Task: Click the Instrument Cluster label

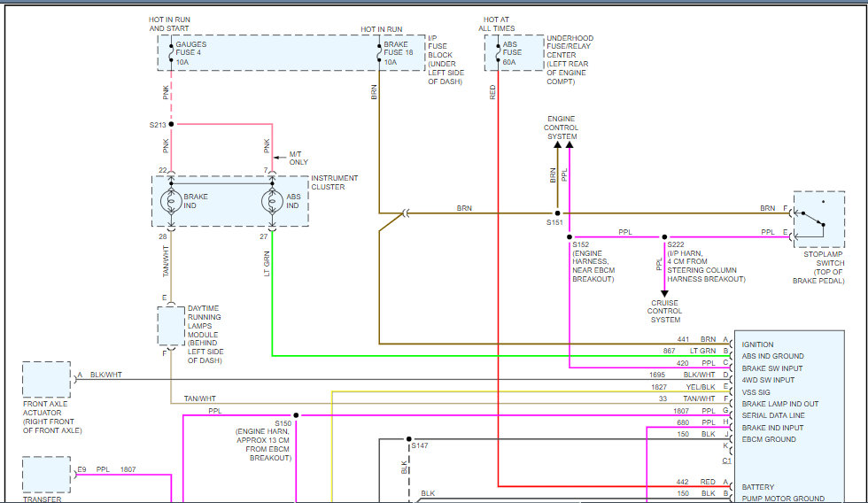Action: pos(335,182)
